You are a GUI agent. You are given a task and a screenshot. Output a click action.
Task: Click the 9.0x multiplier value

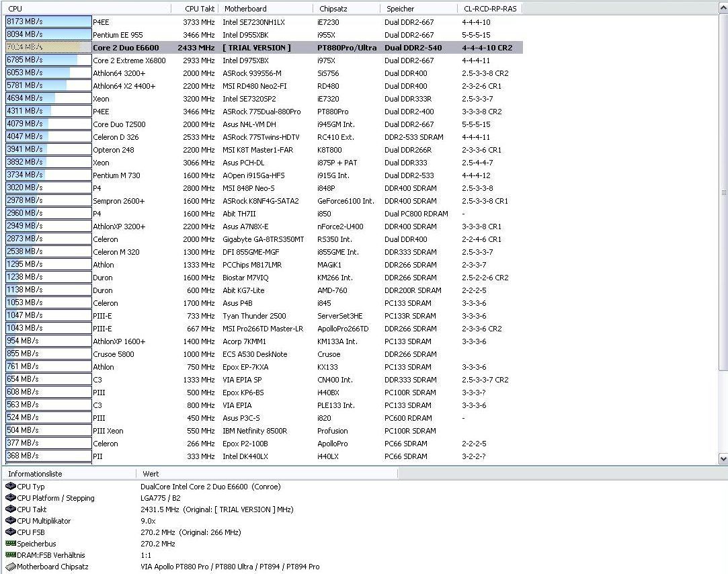(148, 521)
